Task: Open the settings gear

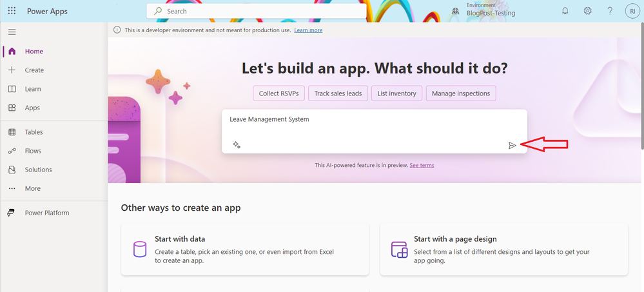Action: click(588, 11)
